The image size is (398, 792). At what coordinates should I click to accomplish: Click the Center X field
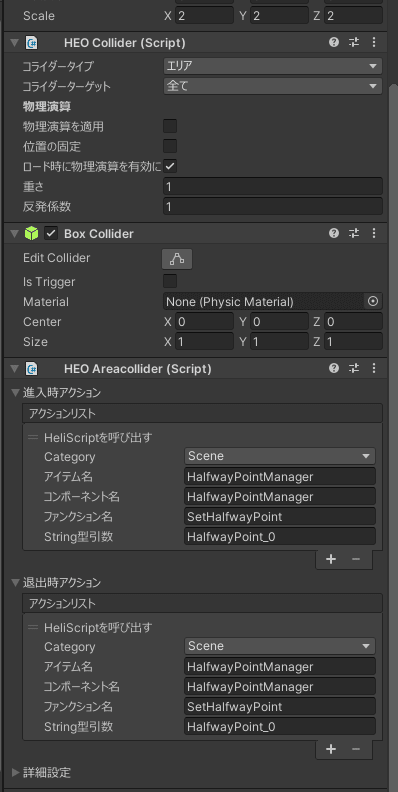204,322
